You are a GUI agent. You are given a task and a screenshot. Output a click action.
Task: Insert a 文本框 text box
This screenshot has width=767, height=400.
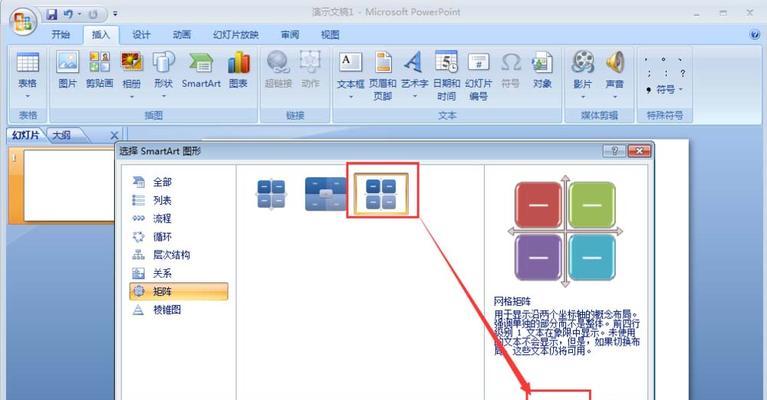350,70
